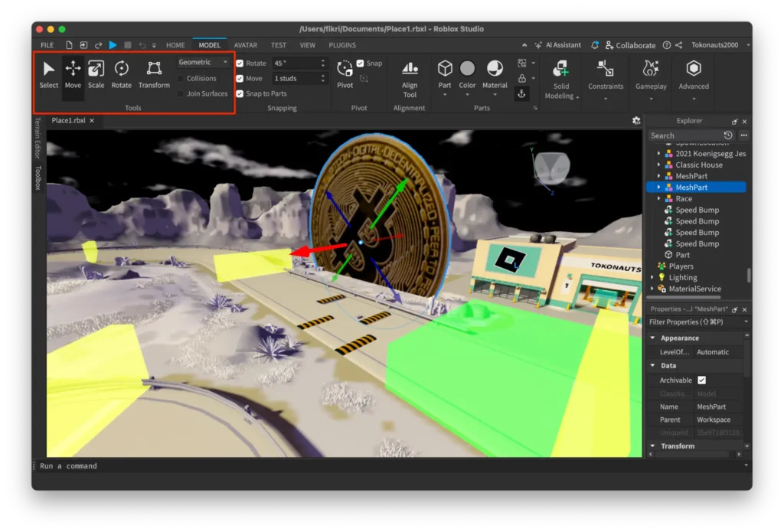Click the Share icon next to help
Image resolution: width=784 pixels, height=532 pixels.
[678, 45]
